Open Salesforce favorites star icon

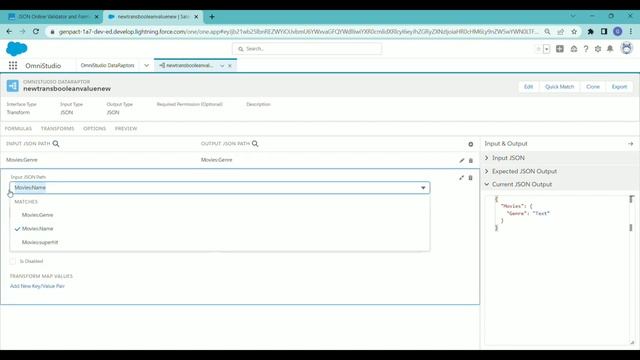pyautogui.click(x=538, y=49)
